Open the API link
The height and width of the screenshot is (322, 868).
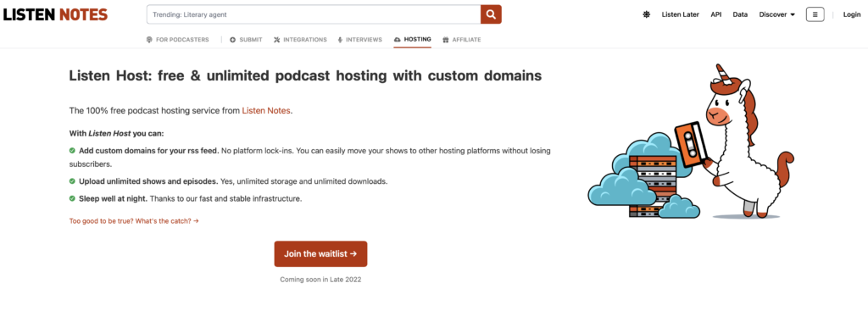pyautogui.click(x=715, y=14)
